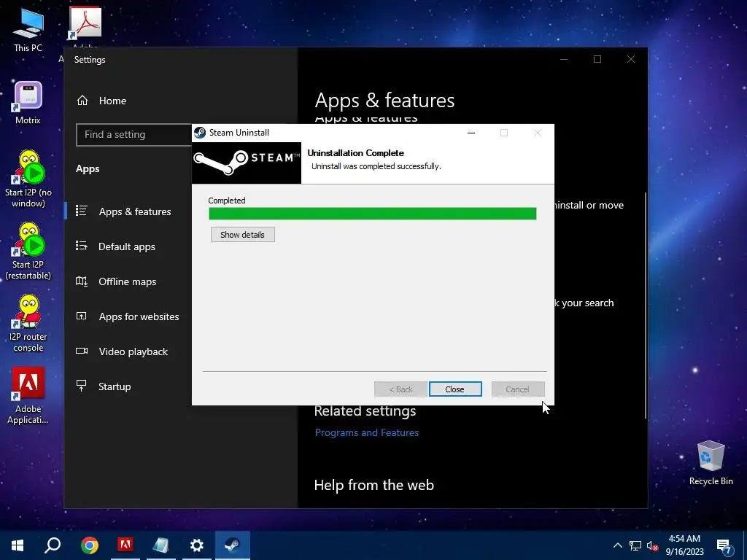Click the Home icon in Settings
The image size is (747, 560).
82,101
